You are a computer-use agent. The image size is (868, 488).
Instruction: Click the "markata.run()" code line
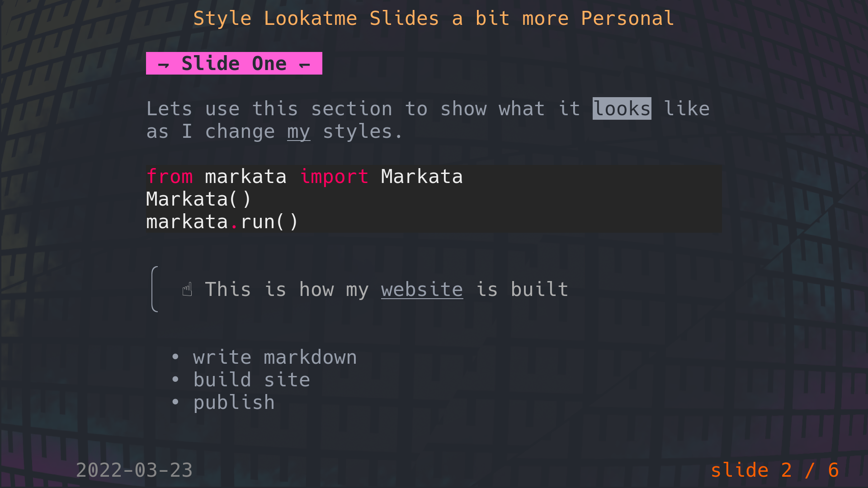[x=222, y=222]
